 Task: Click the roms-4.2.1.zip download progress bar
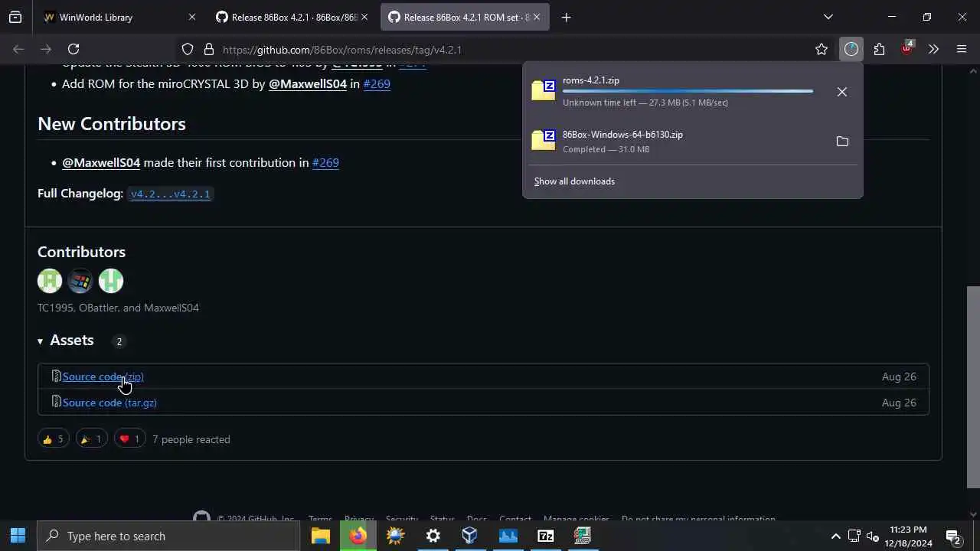point(688,91)
